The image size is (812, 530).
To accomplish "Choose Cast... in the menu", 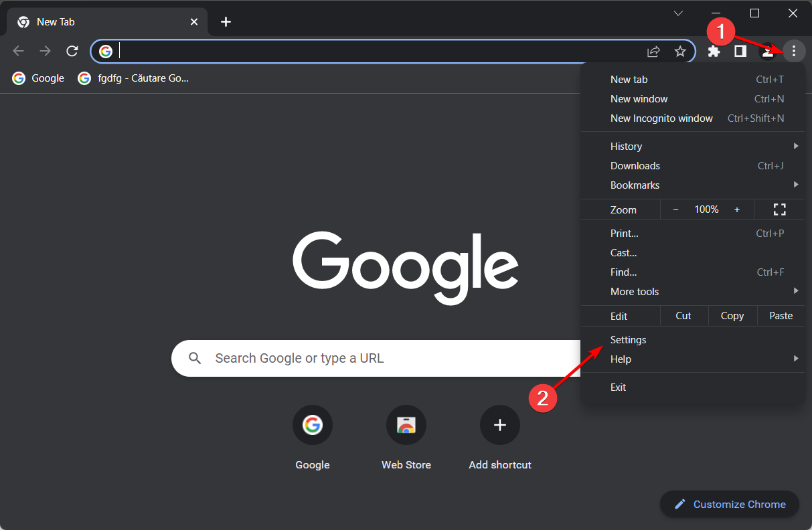I will (x=693, y=253).
